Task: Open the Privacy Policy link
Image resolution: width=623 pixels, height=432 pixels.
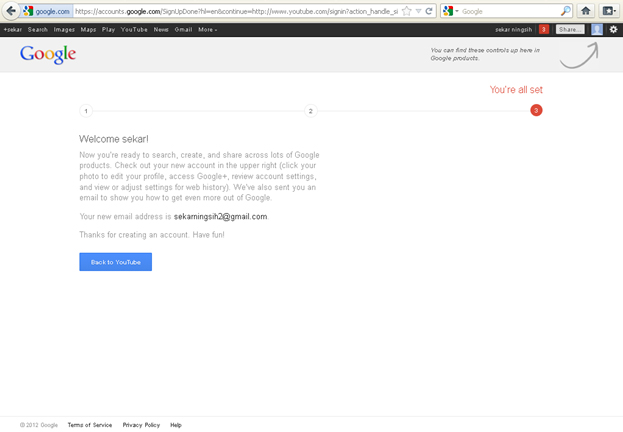Action: pos(141,425)
